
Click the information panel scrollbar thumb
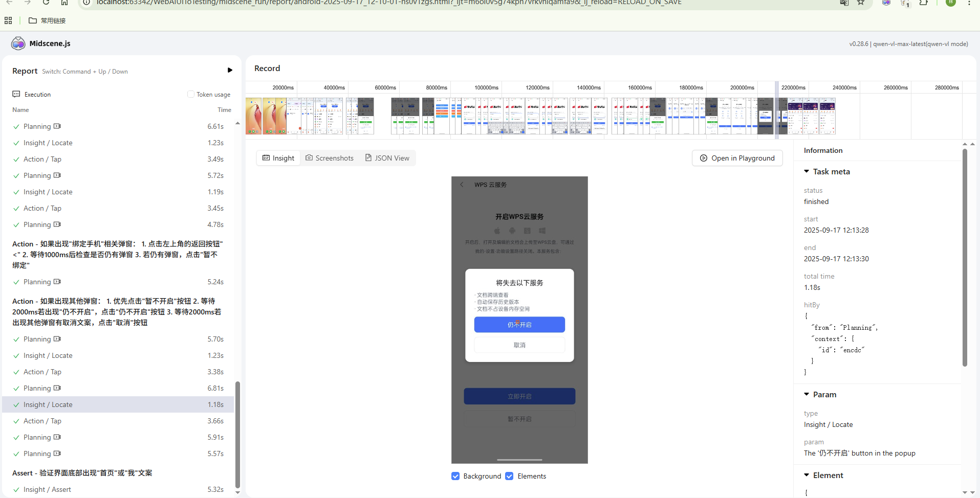[x=965, y=258]
